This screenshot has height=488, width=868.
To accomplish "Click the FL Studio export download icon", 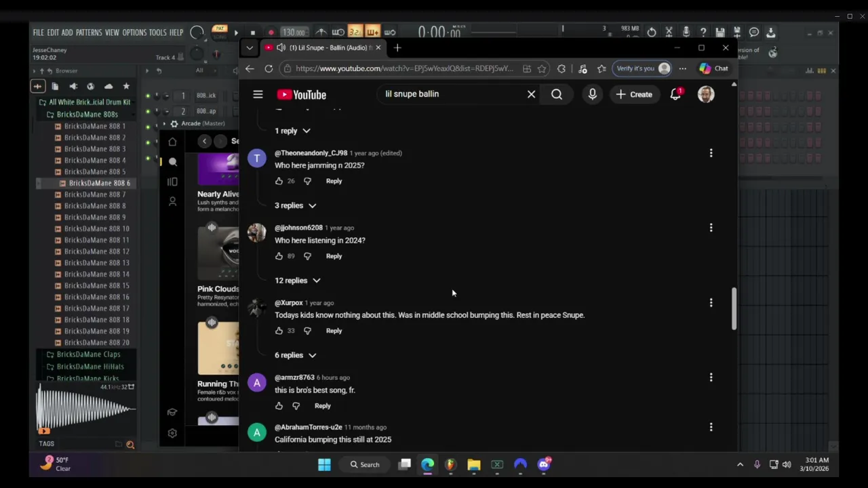I will coord(770,33).
